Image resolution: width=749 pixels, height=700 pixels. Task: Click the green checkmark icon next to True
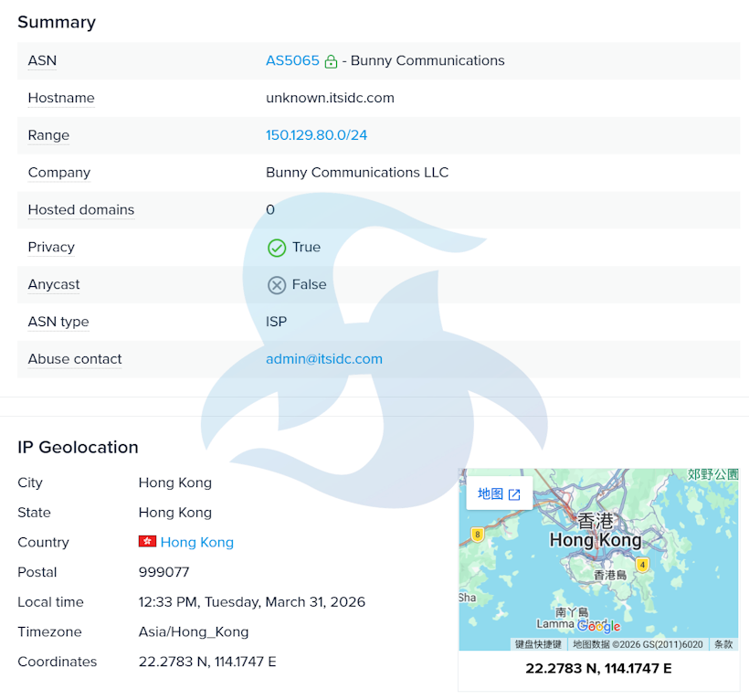pyautogui.click(x=277, y=248)
